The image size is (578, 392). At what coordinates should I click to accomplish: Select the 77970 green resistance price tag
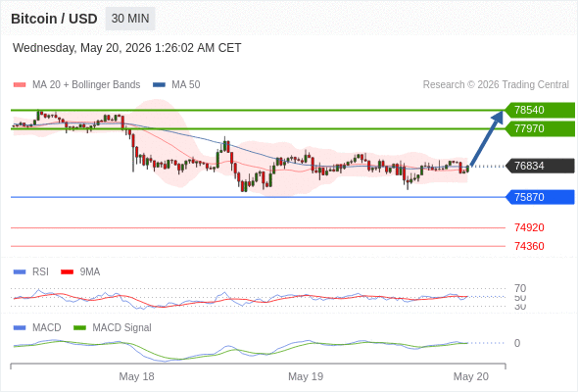pos(539,128)
